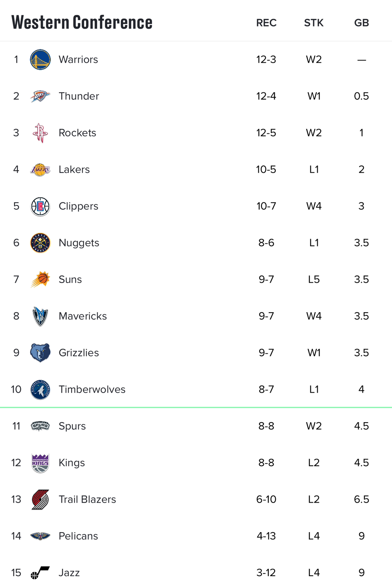
Task: Select the Trail Blazers logo
Action: tap(40, 500)
